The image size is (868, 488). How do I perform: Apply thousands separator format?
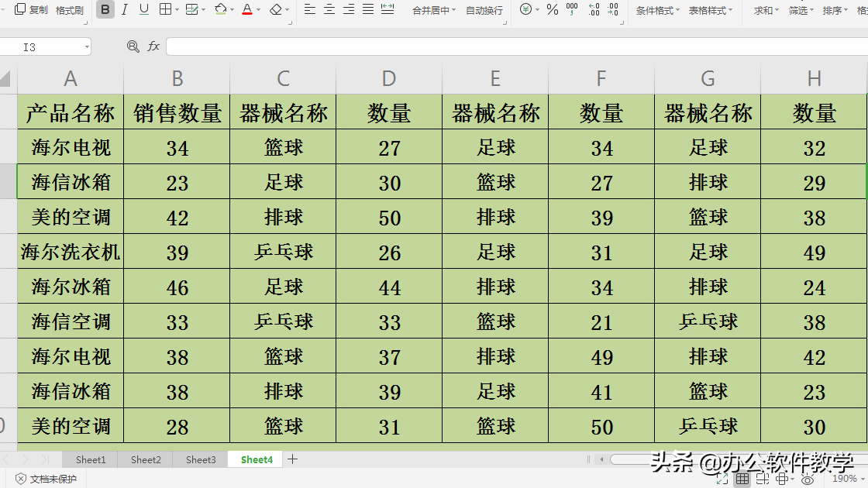[x=572, y=9]
